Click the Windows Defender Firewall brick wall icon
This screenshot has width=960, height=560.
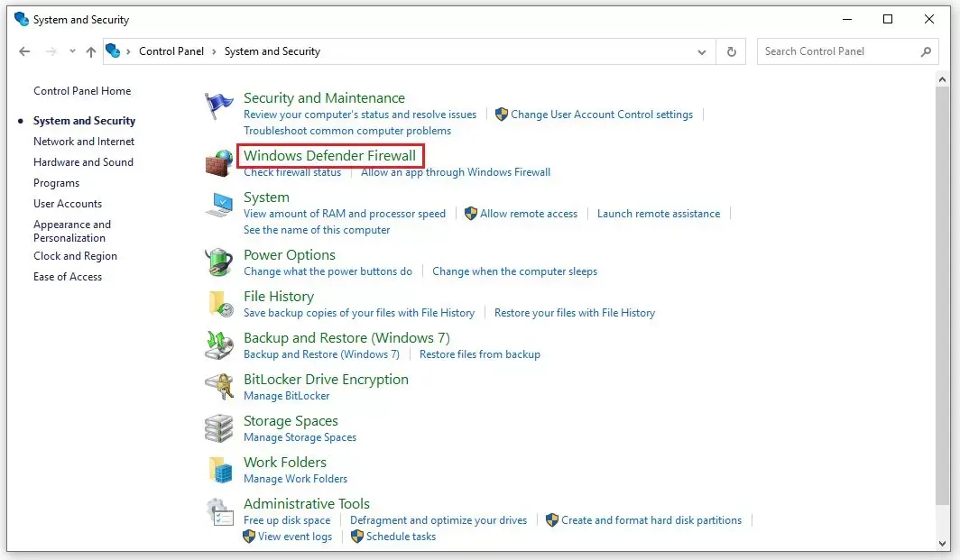click(x=219, y=163)
